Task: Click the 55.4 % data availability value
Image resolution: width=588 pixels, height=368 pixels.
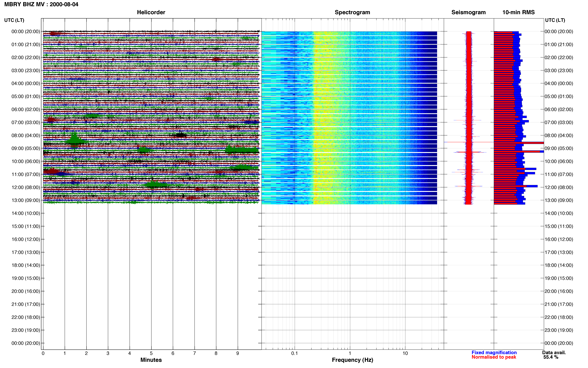Action: click(551, 357)
